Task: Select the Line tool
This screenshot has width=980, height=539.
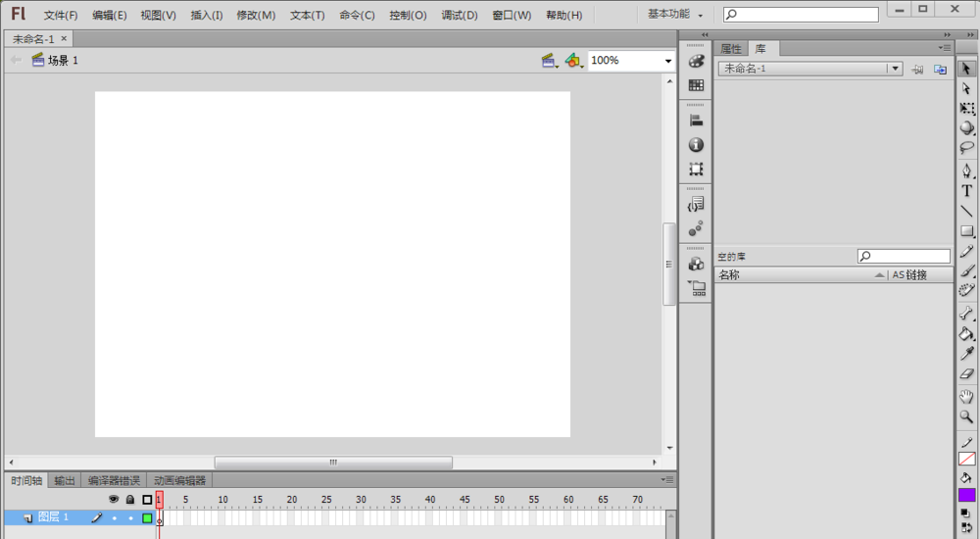Action: (x=966, y=211)
